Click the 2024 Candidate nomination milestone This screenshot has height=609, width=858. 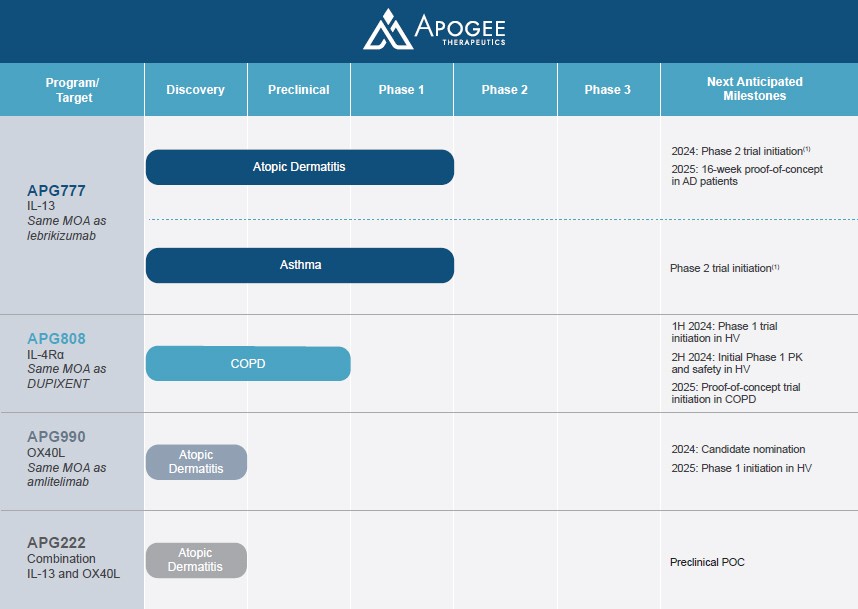pyautogui.click(x=738, y=450)
